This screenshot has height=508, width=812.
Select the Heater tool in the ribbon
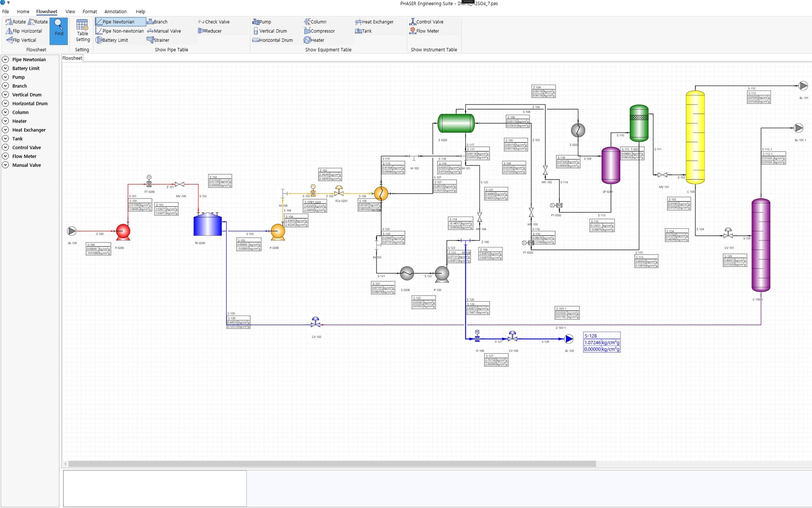click(314, 40)
